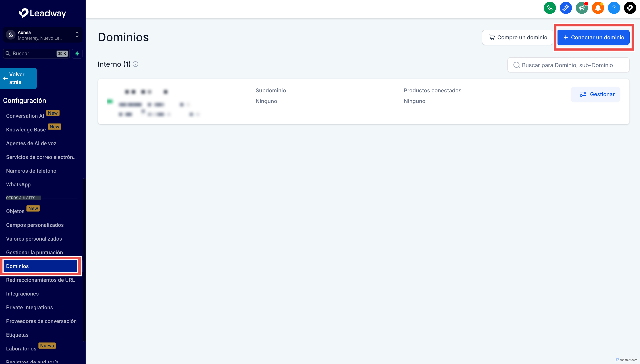Open Integraciones in the sidebar
640x364 pixels.
click(22, 293)
